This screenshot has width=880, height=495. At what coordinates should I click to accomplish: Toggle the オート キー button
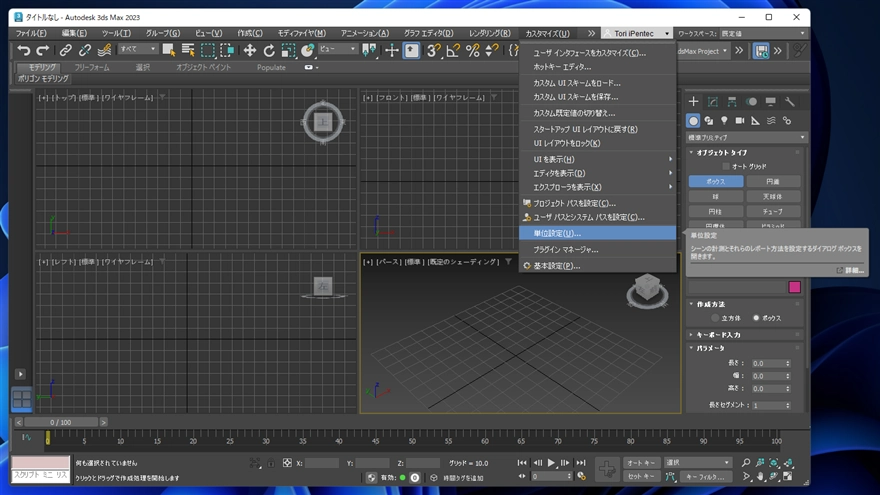641,462
